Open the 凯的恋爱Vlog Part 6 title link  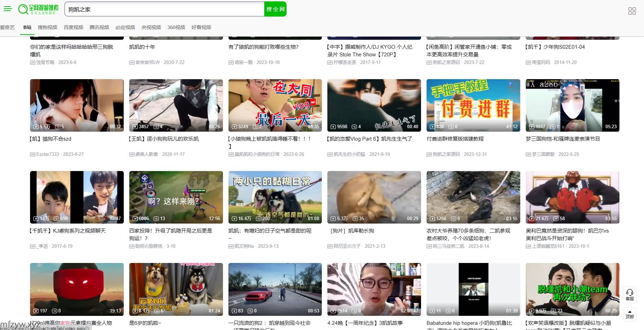point(370,139)
